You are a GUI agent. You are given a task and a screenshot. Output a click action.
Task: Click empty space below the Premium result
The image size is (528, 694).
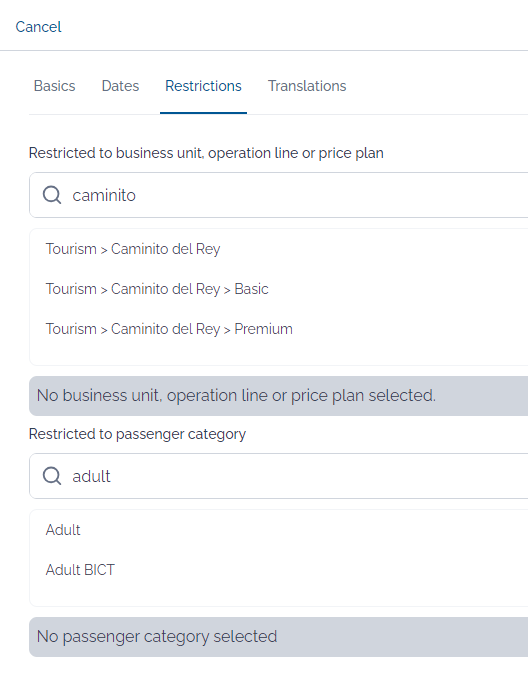(279, 353)
